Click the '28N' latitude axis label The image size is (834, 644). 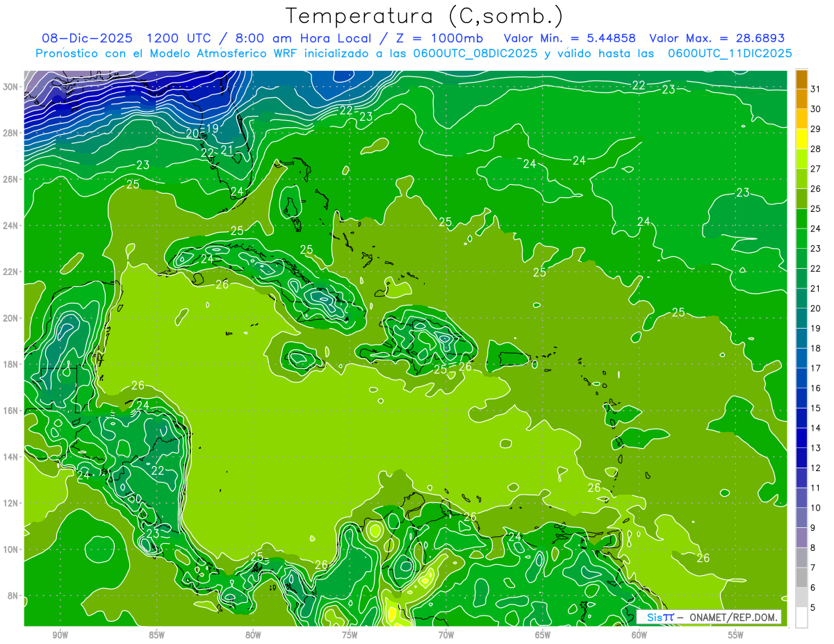[x=12, y=133]
